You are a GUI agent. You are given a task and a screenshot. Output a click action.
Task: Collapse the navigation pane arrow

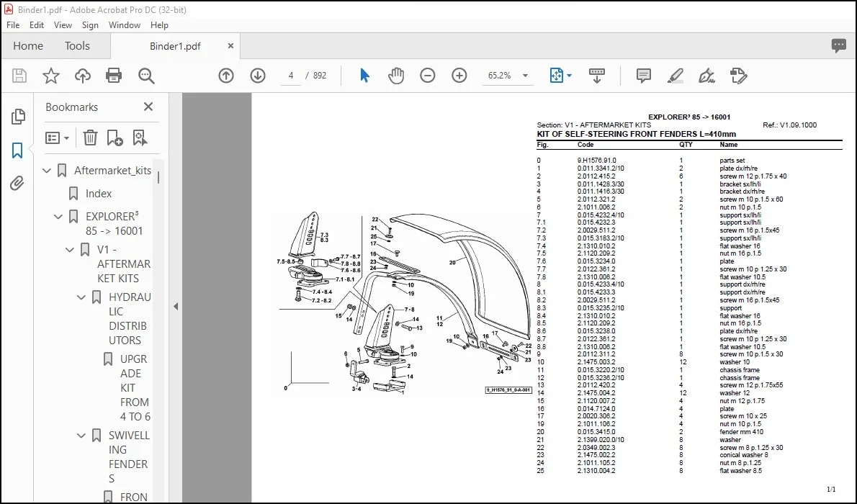pyautogui.click(x=176, y=306)
